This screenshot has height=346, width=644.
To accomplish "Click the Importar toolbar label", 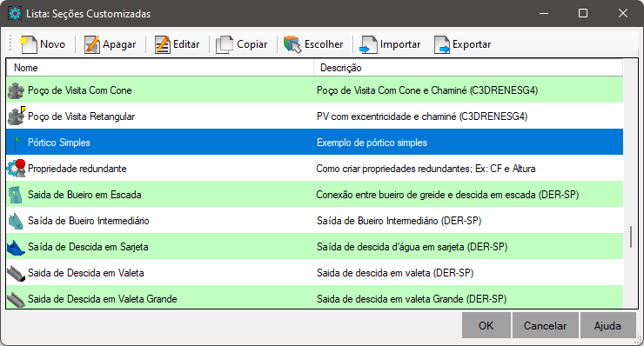I will tap(400, 44).
